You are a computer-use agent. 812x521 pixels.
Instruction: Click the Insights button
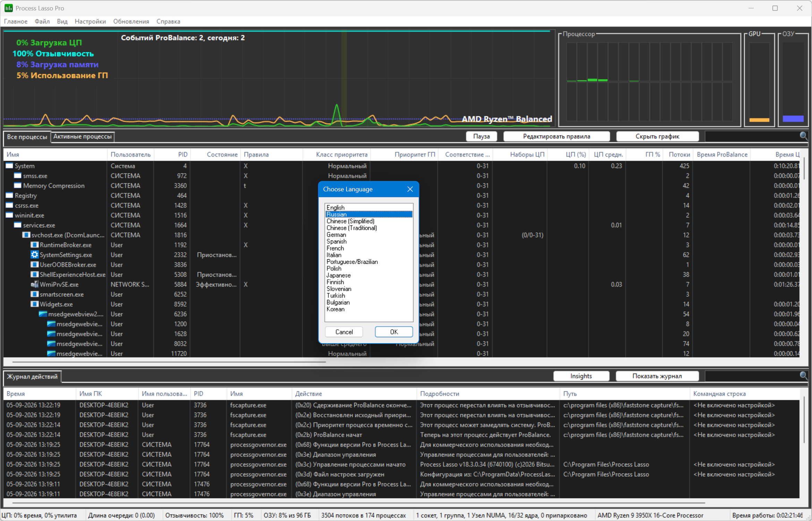[581, 376]
